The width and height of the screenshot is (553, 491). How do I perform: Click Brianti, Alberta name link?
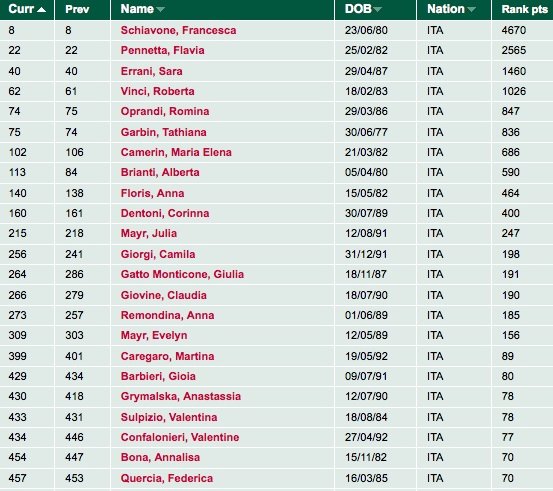[x=160, y=172]
